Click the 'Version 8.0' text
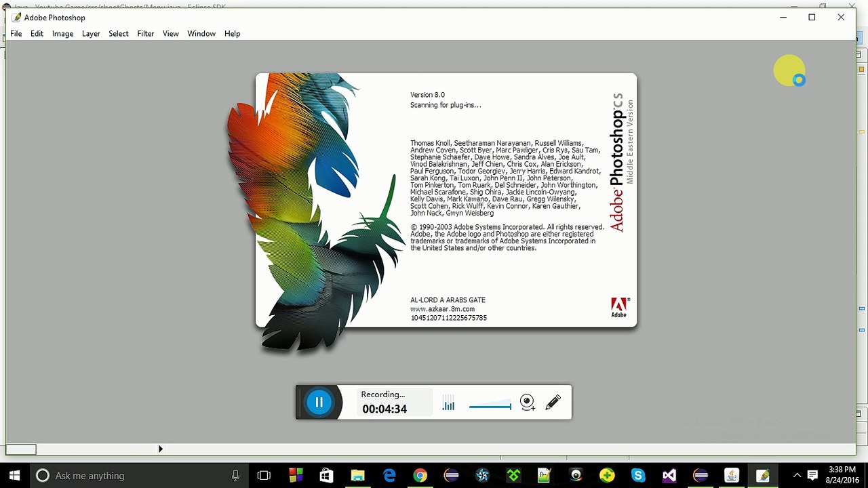868x488 pixels. (x=427, y=95)
